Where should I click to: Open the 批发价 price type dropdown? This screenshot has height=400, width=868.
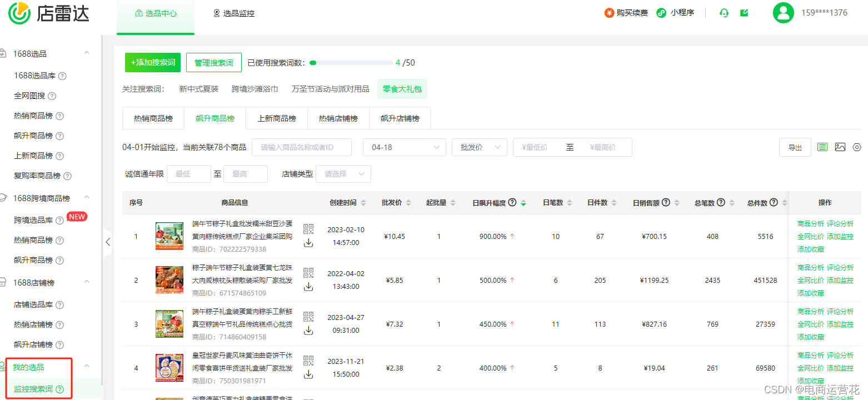coord(480,147)
